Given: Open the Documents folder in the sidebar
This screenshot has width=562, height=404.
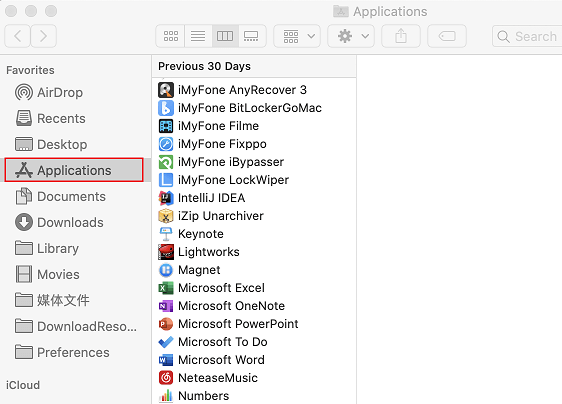Looking at the screenshot, I should pyautogui.click(x=60, y=196).
